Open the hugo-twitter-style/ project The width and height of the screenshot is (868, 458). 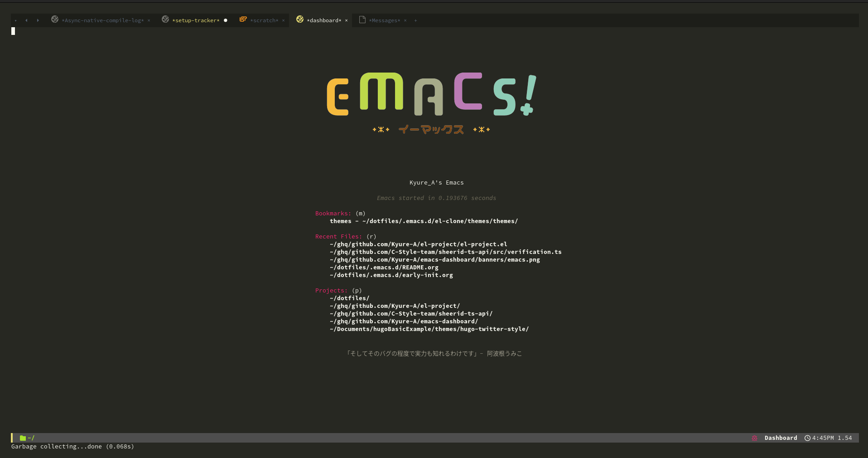(429, 329)
